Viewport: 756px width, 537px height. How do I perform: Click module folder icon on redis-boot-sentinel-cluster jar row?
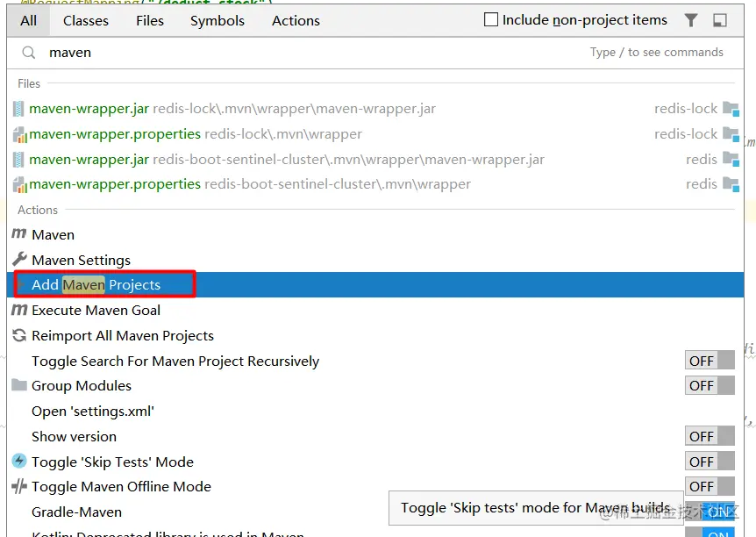coord(731,160)
